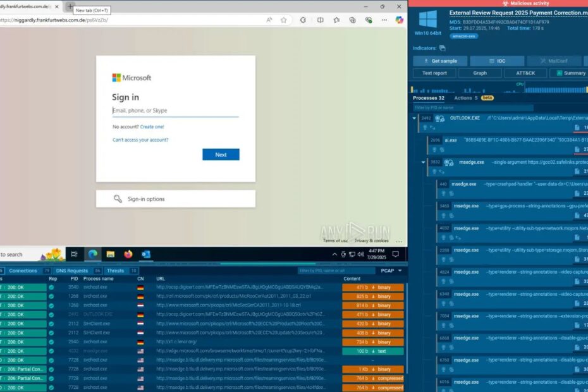
Task: Open the Favorites list icon in Edge
Action: (x=336, y=20)
